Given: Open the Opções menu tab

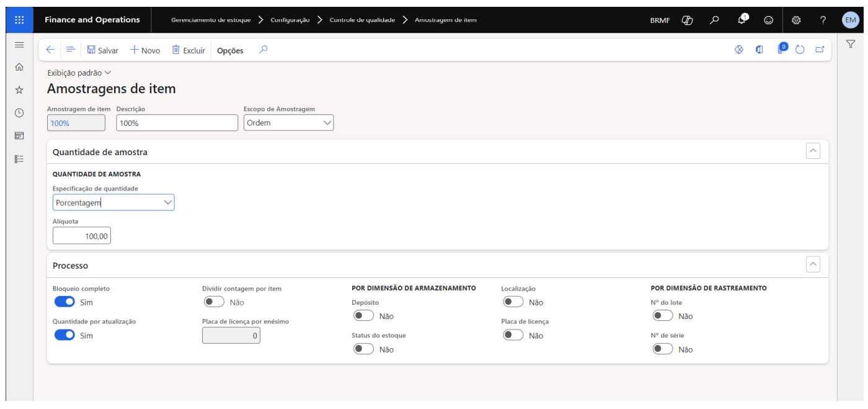Looking at the screenshot, I should (x=230, y=50).
